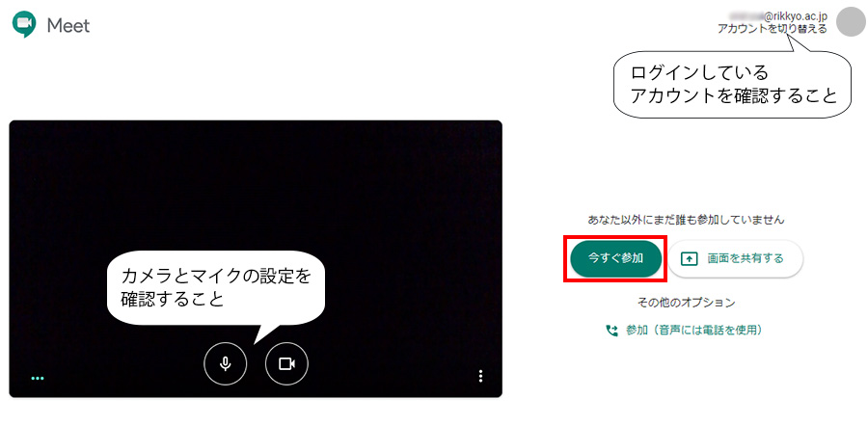The width and height of the screenshot is (868, 425).
Task: Click the blurred username before @rikkyo.ac.jp
Action: (746, 16)
